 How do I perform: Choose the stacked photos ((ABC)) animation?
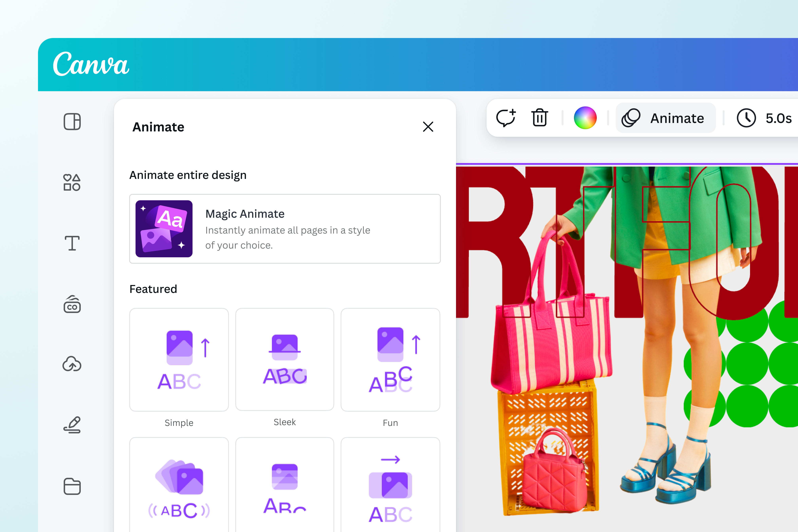(179, 484)
